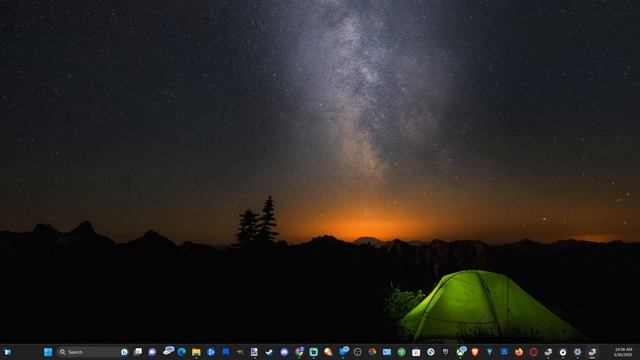The width and height of the screenshot is (640, 360).
Task: Open the teal square app icon
Action: pos(313,352)
